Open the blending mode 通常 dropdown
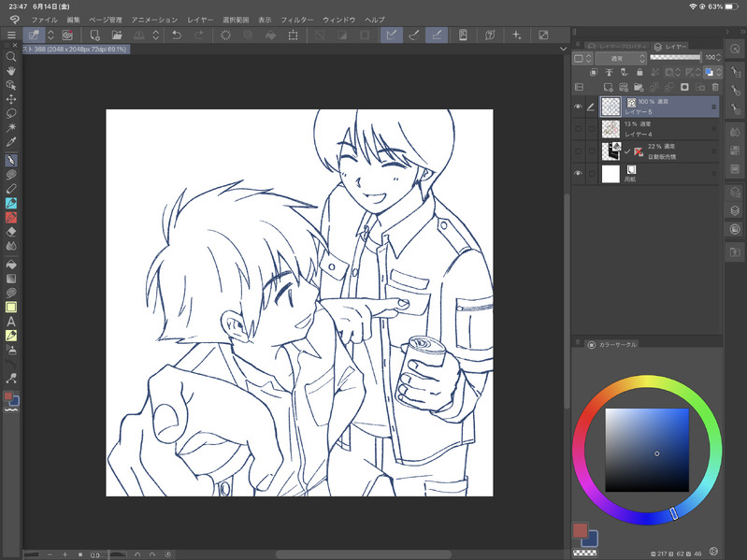Screen dimensions: 747x560 click(x=621, y=58)
